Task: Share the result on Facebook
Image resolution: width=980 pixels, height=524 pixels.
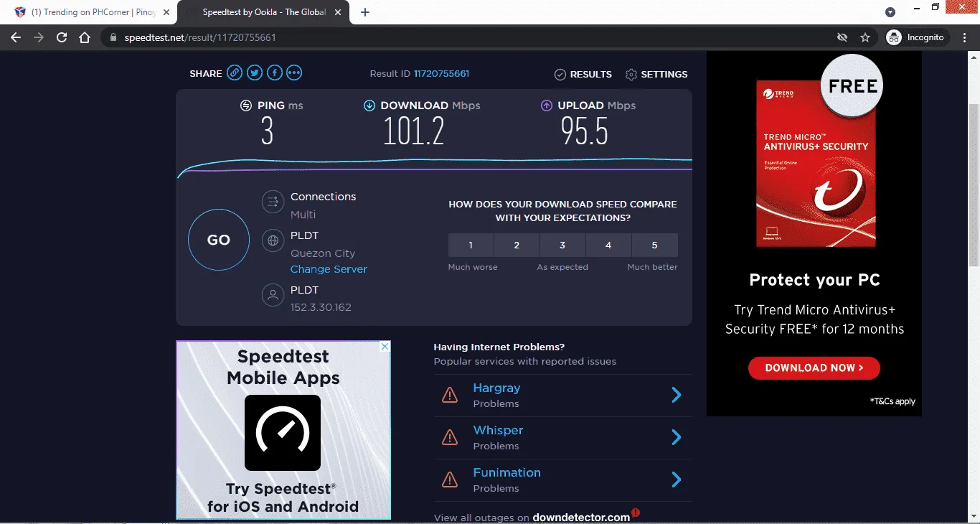Action: coord(274,73)
